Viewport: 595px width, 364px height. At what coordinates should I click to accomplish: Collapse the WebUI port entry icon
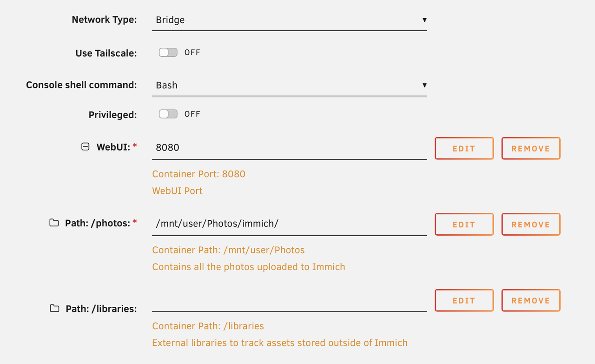[x=86, y=147]
